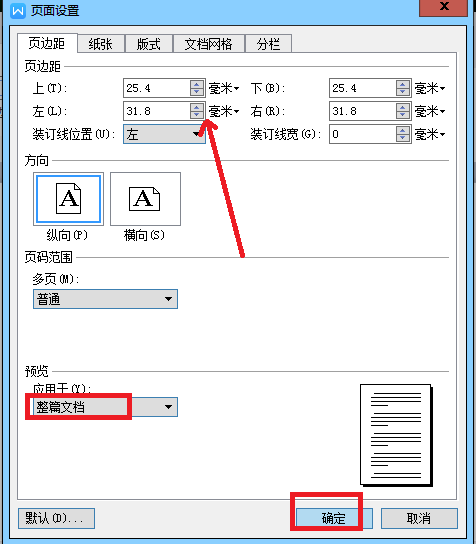Image resolution: width=476 pixels, height=544 pixels.
Task: Click the 左(L) margin input field
Action: coord(156,111)
